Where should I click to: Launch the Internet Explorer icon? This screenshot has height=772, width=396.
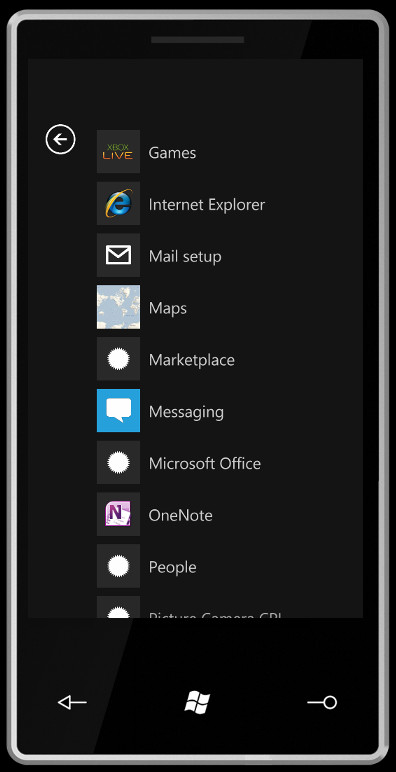[x=118, y=203]
